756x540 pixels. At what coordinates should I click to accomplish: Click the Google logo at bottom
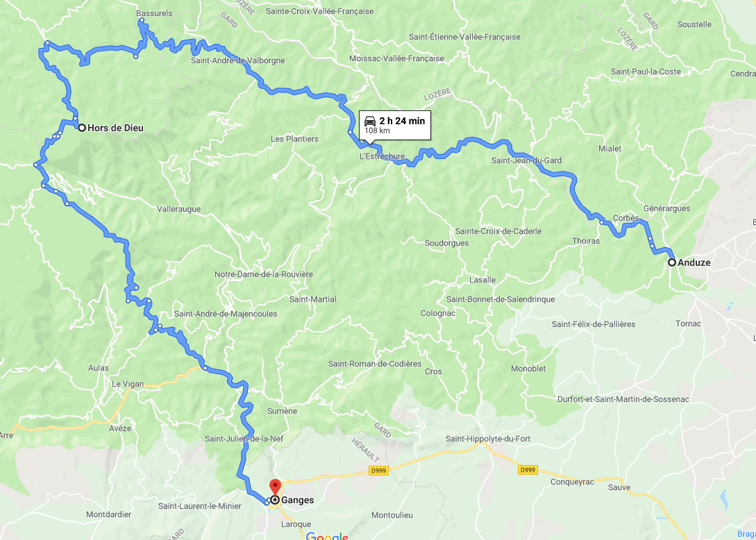[x=327, y=535]
